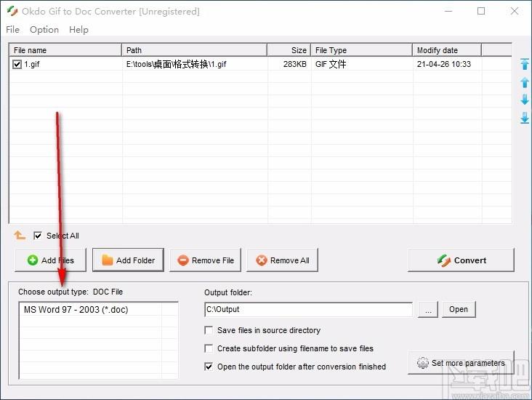Sort by Modify date column header

tap(447, 50)
